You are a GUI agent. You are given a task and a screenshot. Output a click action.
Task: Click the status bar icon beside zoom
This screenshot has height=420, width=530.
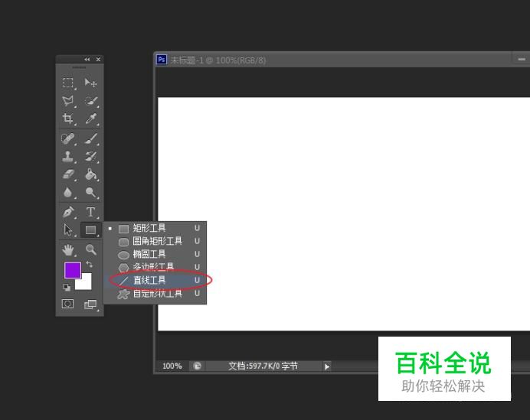197,366
